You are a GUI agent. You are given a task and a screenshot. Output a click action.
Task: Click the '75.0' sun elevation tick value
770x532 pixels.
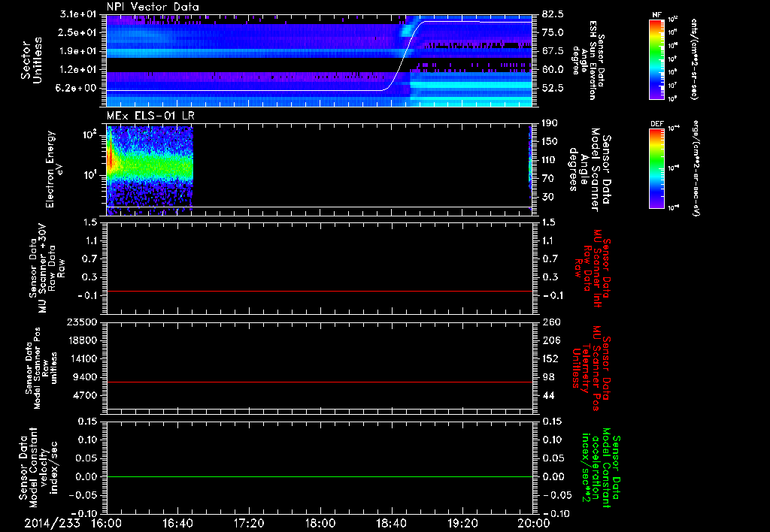click(x=553, y=32)
